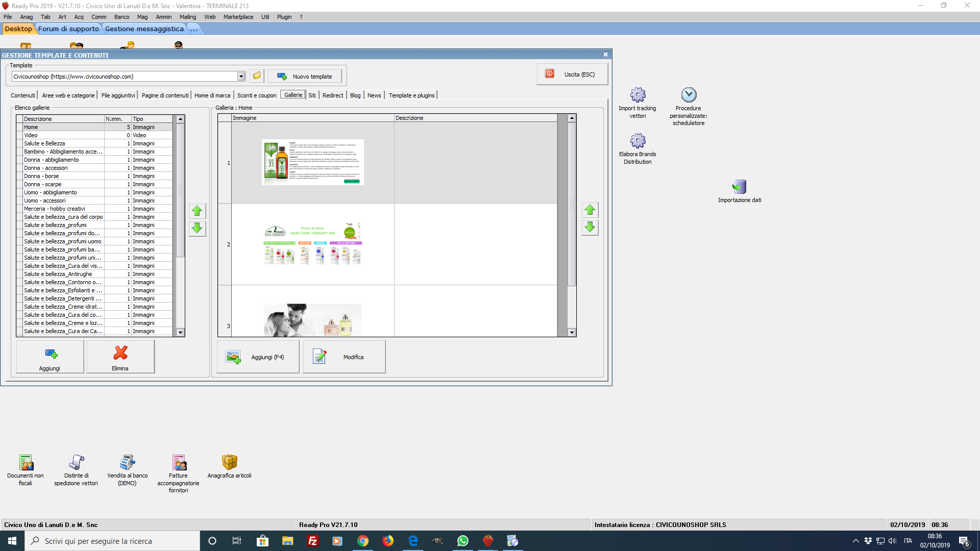This screenshot has height=551, width=980.
Task: Select the Video gallery row
Action: (64, 135)
